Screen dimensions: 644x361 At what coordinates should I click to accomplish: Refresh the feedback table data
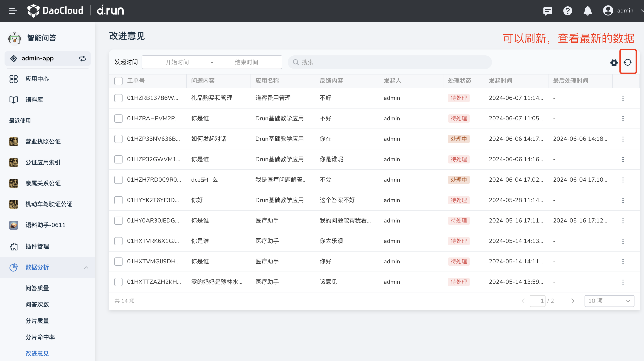[x=627, y=62]
